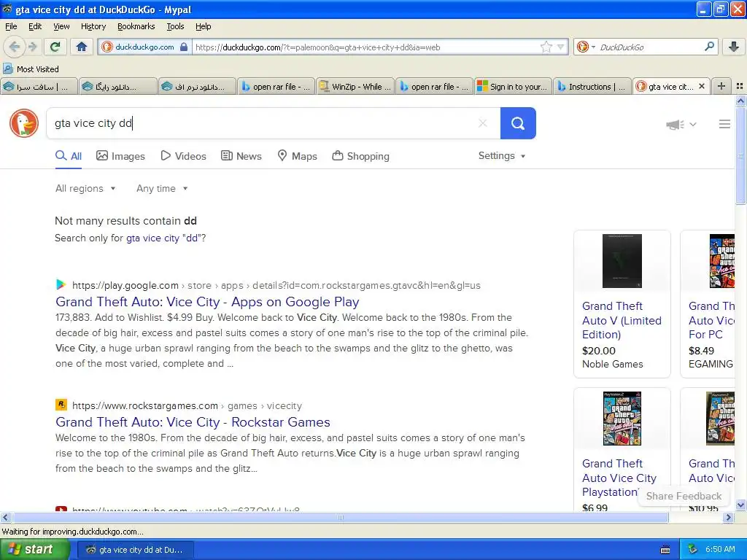Screen dimensions: 747x560
Task: Click the horizontal scrollbar left arrow
Action: [5, 517]
